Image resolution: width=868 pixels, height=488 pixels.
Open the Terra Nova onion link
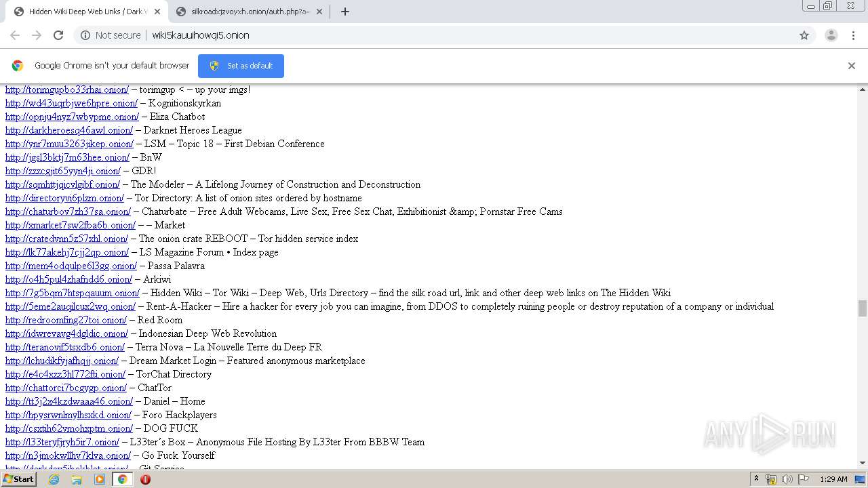pos(65,347)
